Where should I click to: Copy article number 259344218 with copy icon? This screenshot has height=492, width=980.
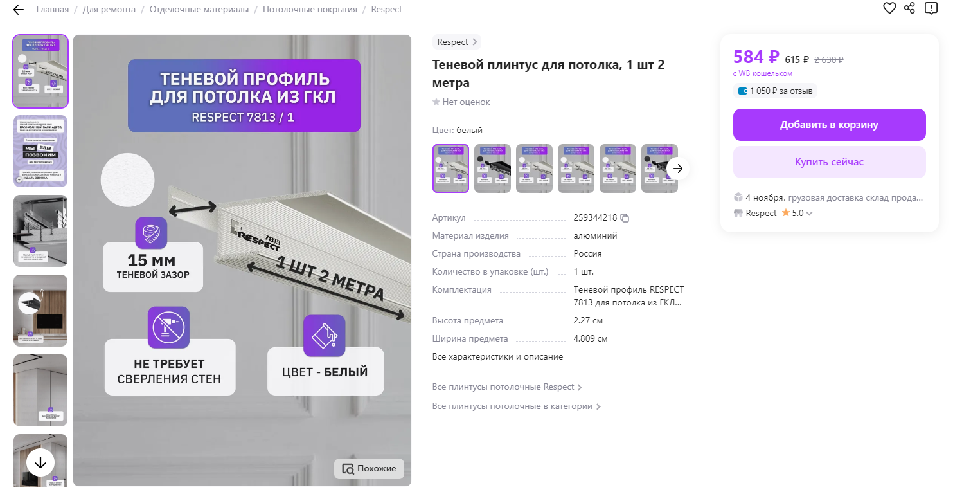point(625,218)
